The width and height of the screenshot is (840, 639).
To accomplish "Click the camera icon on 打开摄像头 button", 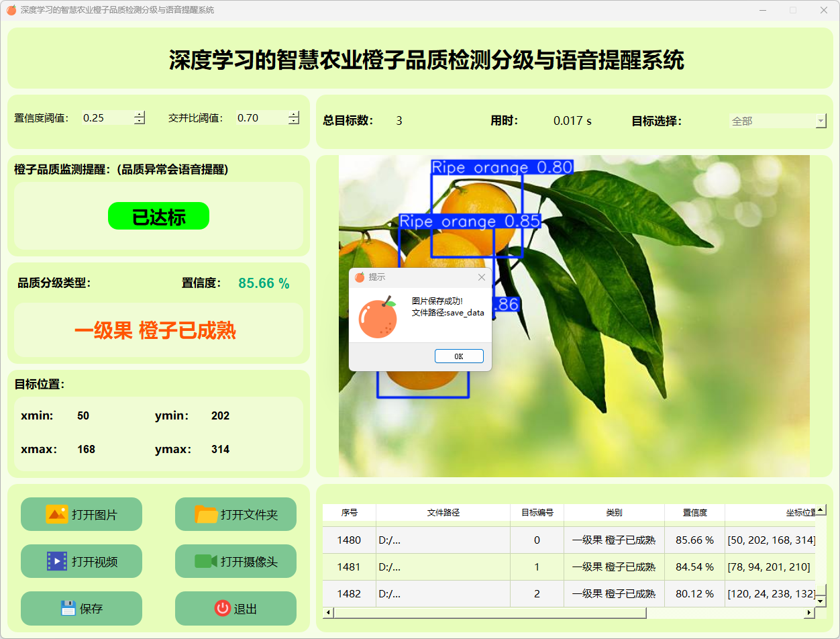I will pyautogui.click(x=206, y=561).
